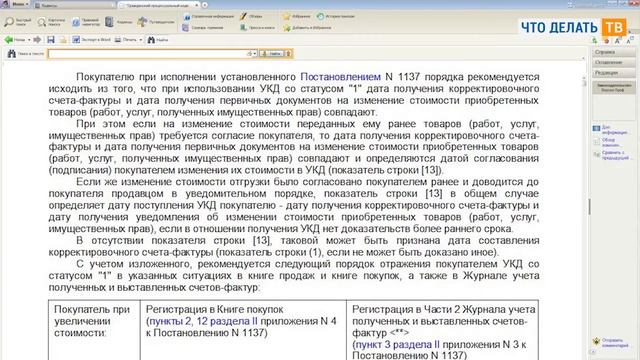Click the folder icon next to save
The image size is (640, 360).
point(63,40)
